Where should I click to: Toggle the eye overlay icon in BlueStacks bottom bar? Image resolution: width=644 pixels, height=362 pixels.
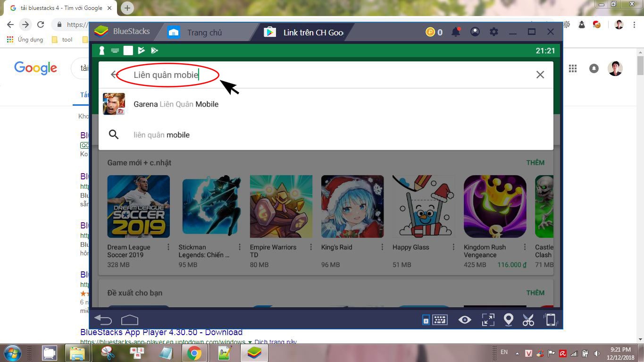[x=465, y=320]
